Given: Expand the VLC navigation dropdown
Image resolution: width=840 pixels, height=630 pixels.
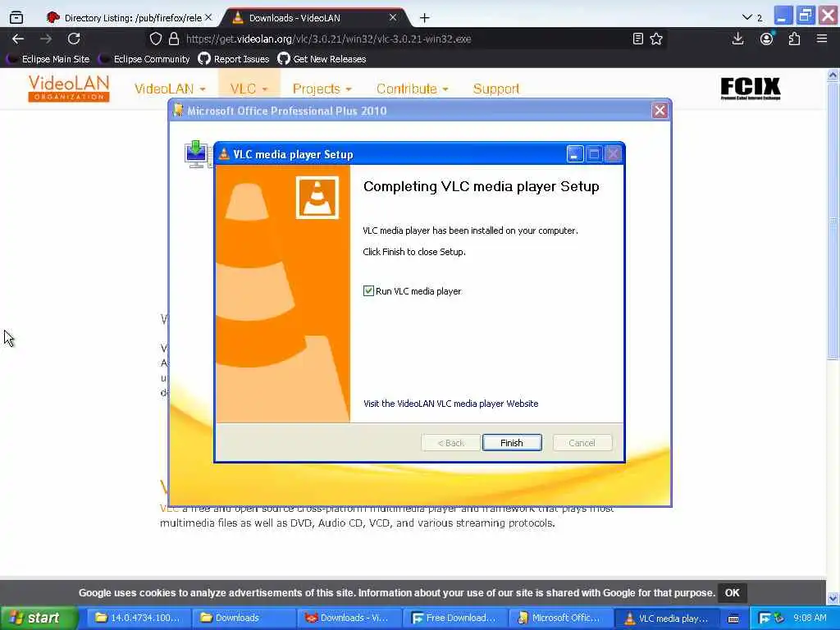Looking at the screenshot, I should [x=249, y=89].
